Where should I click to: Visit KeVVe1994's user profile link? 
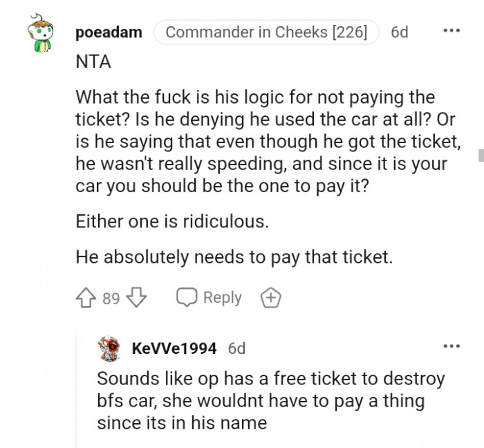tap(174, 348)
